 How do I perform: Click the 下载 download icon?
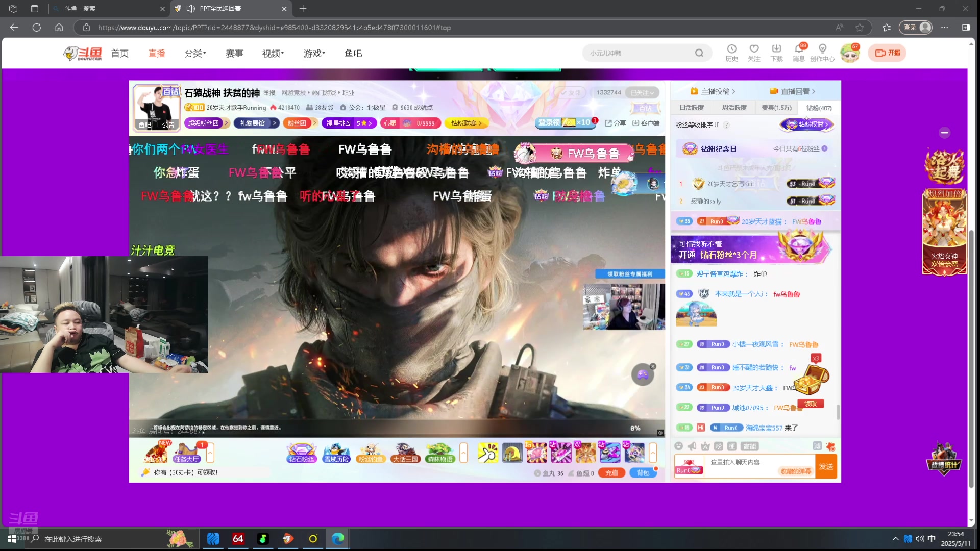(x=776, y=53)
